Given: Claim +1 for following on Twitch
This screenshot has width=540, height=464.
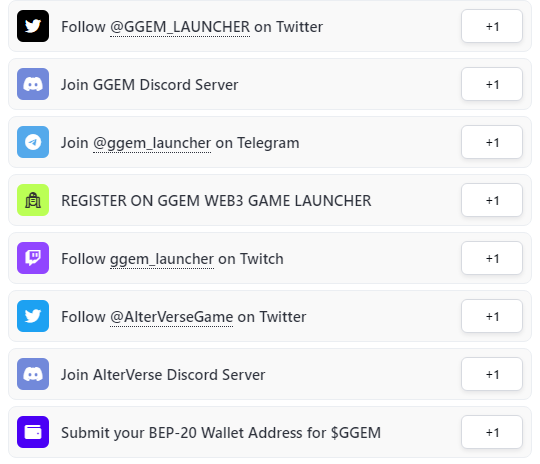Looking at the screenshot, I should click(492, 258).
